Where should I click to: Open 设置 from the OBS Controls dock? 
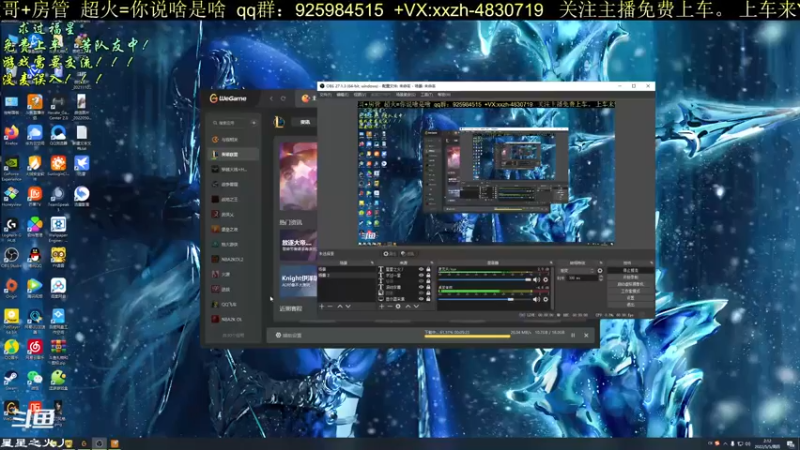coord(631,297)
